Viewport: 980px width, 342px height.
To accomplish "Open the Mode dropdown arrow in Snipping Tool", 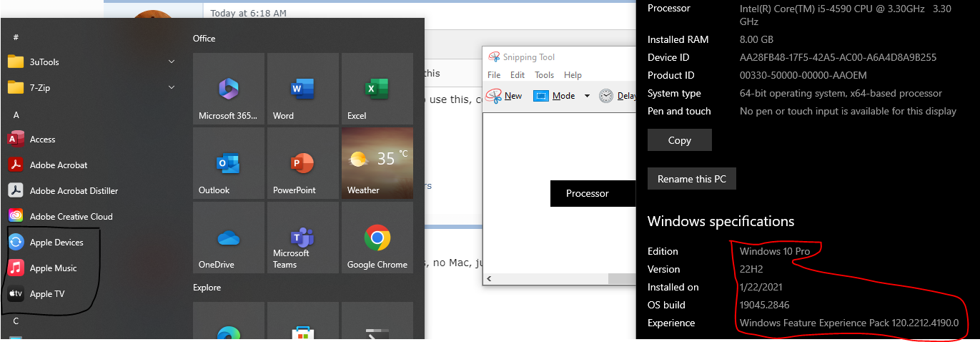I will click(x=587, y=96).
